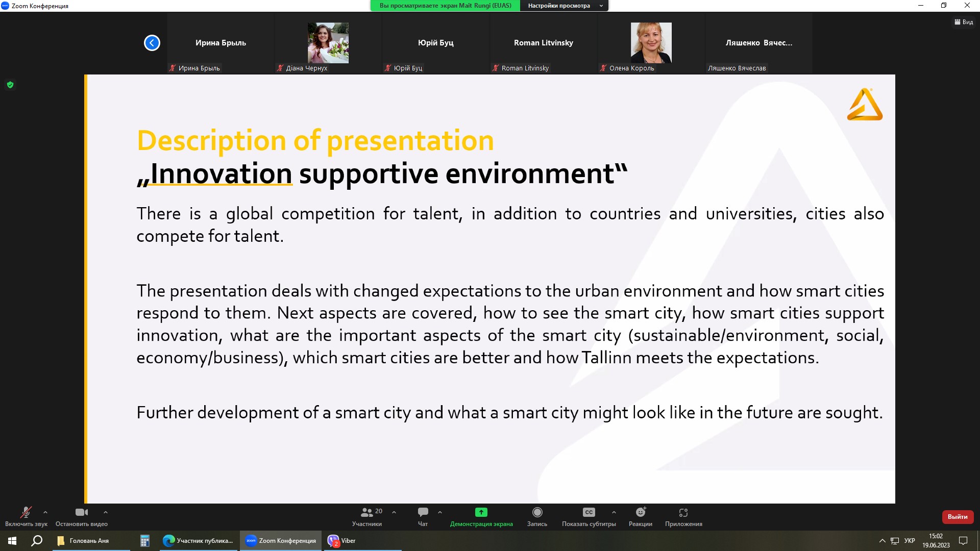Screen dimensions: 980x551
Task: Start Демонстрация экрана screen share
Action: [x=481, y=516]
